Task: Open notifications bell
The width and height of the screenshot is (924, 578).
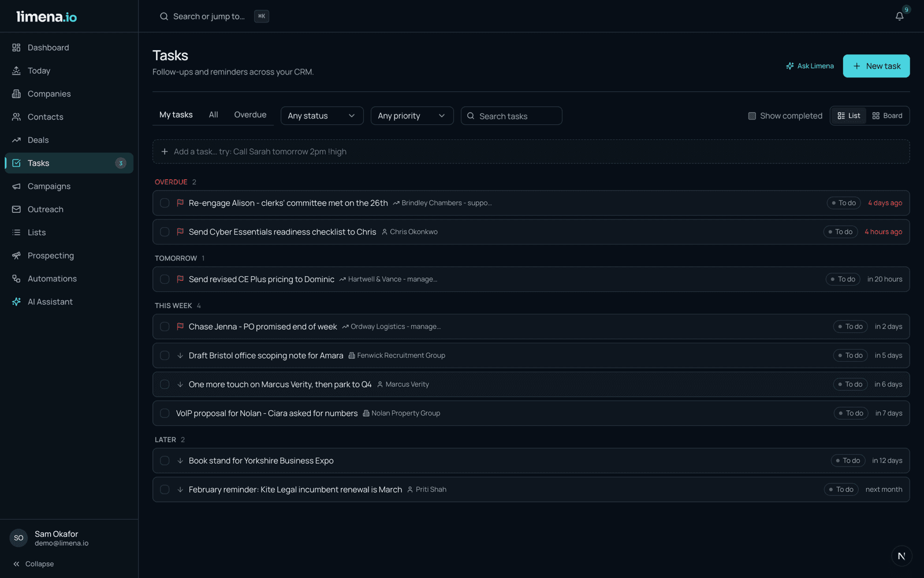Action: pyautogui.click(x=899, y=16)
